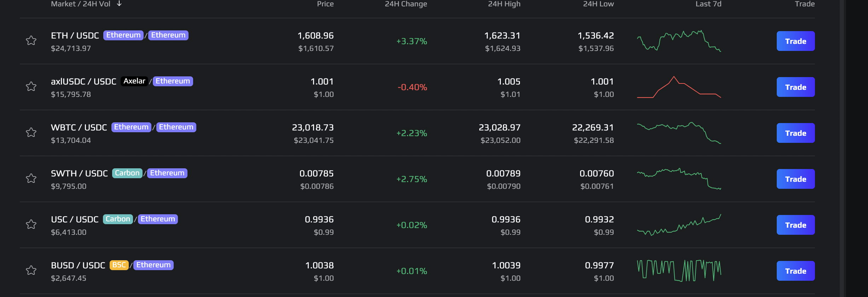
Task: Favorite the ETH / USDC market star
Action: point(31,41)
